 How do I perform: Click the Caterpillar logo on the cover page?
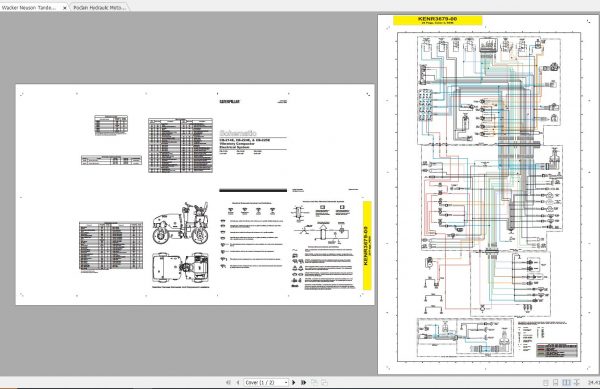point(229,102)
